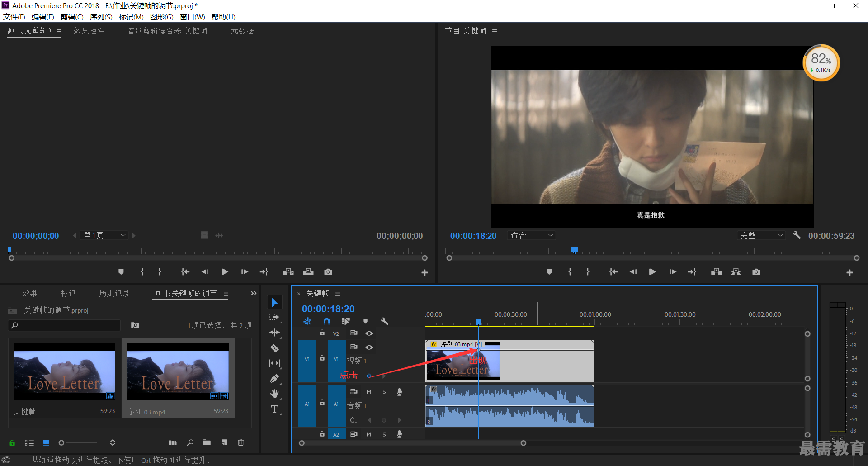
Task: Show hidden panel tabs overflow chevron
Action: pos(254,293)
